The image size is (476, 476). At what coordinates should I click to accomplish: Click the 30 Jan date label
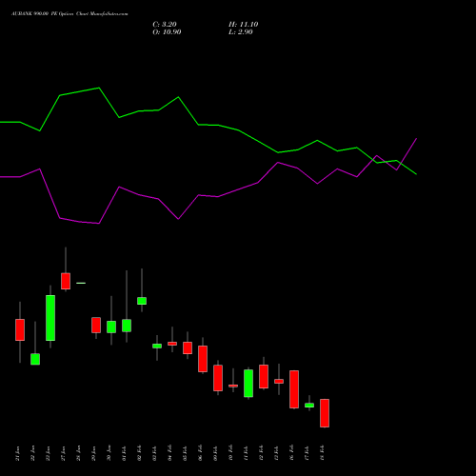coord(109,453)
